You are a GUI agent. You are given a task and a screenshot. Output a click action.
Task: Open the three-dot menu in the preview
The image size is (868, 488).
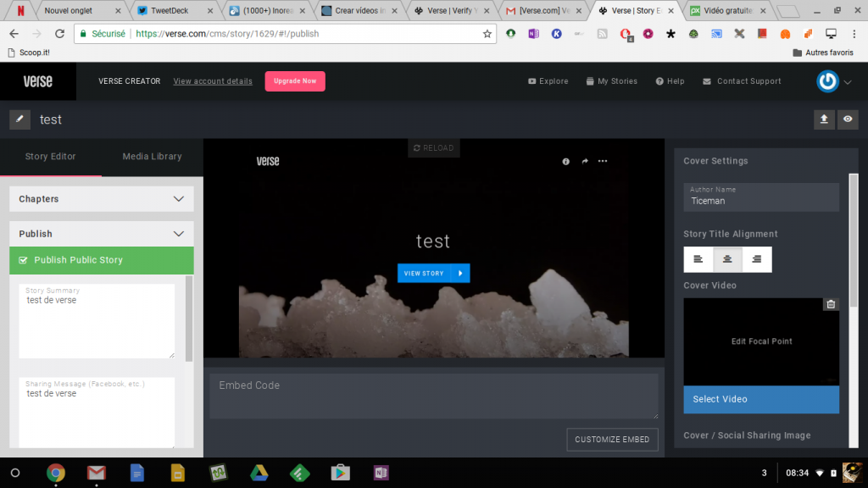(603, 161)
